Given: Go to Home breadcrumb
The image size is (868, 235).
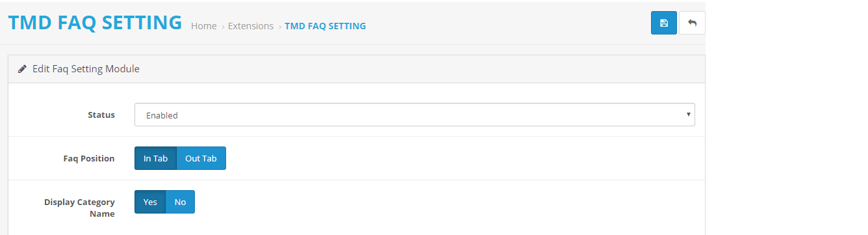Looking at the screenshot, I should [x=204, y=26].
